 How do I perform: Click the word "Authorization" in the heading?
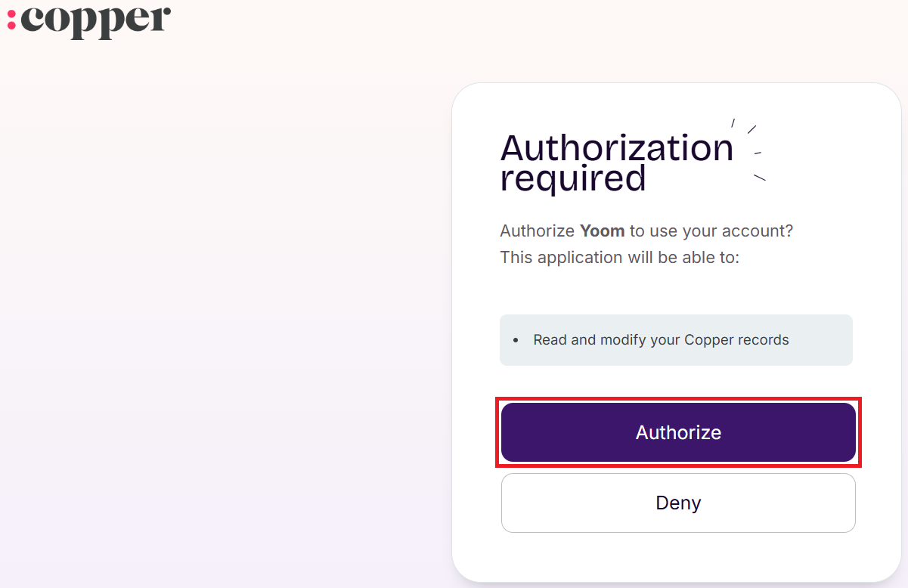(x=617, y=148)
